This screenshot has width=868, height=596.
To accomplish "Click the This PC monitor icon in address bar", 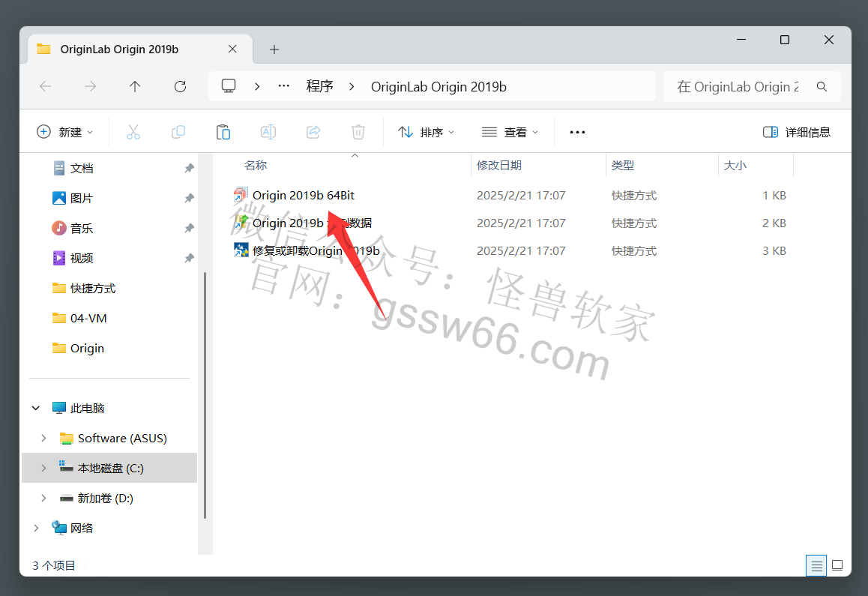I will (229, 86).
